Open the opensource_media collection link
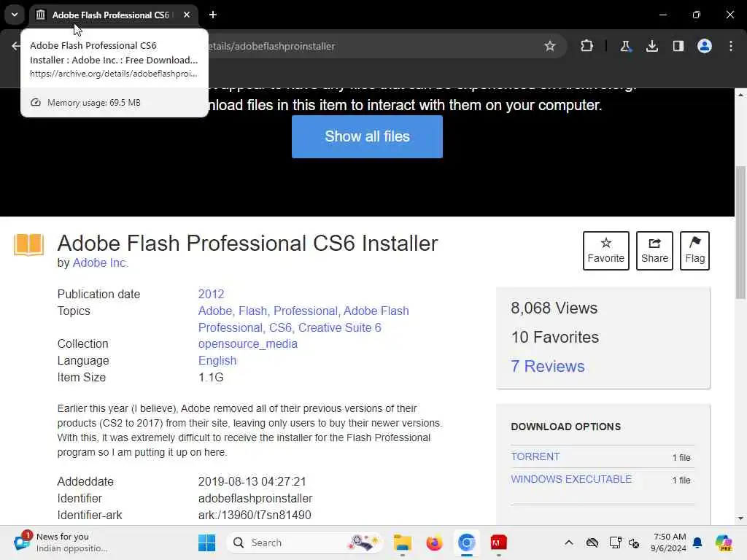Image resolution: width=747 pixels, height=560 pixels. [x=248, y=344]
